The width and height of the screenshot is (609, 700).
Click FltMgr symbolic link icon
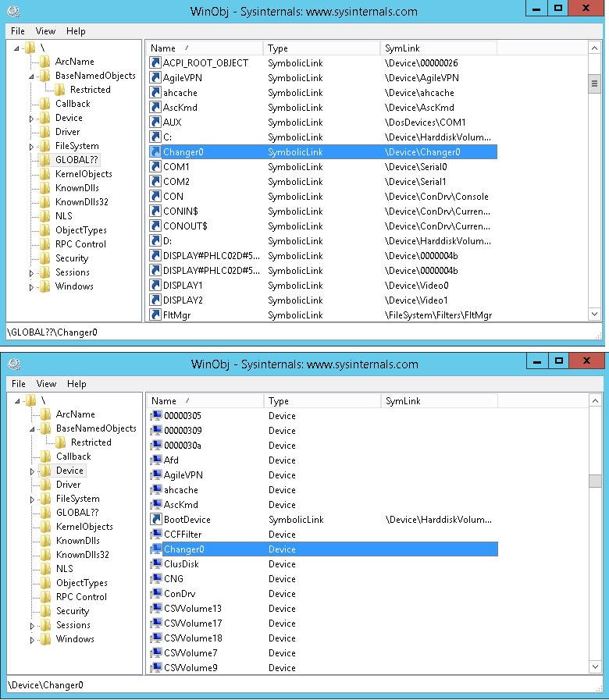[155, 314]
